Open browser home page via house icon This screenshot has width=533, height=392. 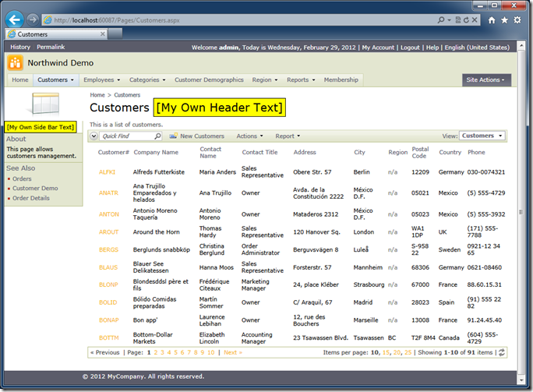coord(492,20)
